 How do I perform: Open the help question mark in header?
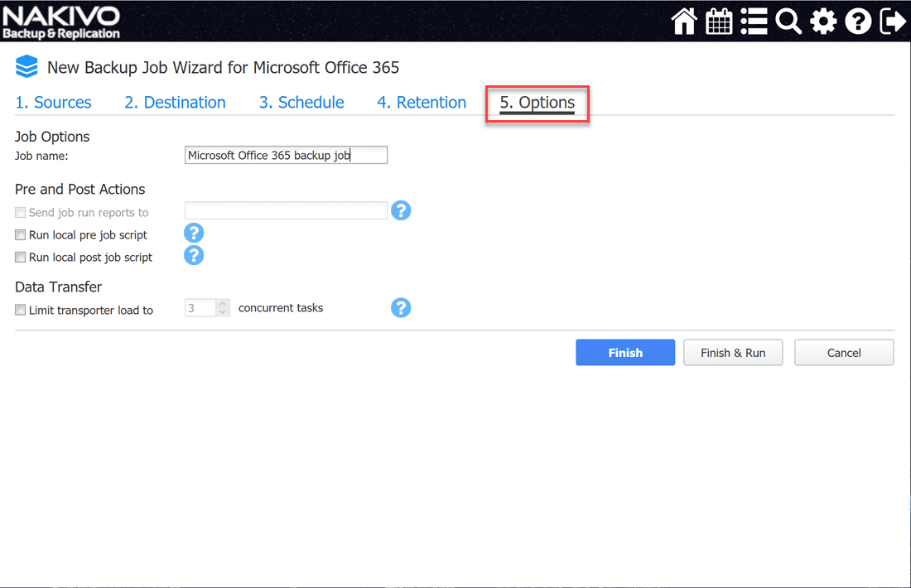tap(858, 22)
